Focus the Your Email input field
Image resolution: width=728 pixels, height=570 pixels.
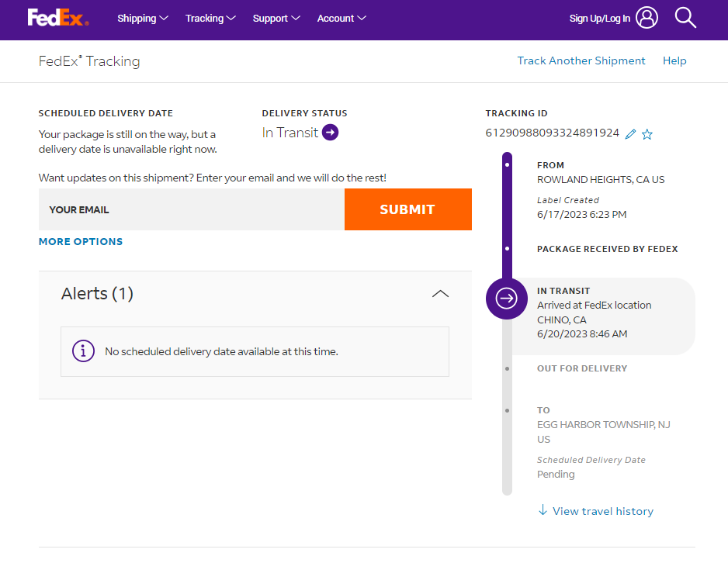(x=191, y=209)
